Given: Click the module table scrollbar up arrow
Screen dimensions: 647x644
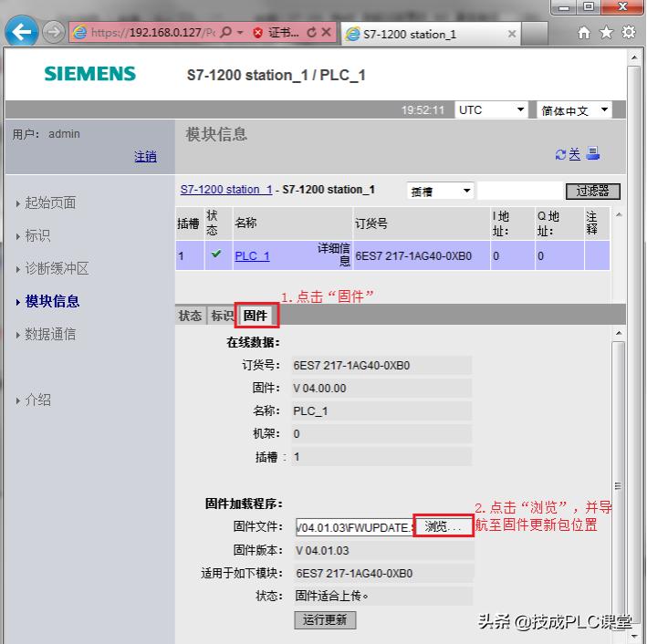Looking at the screenshot, I should pos(618,214).
